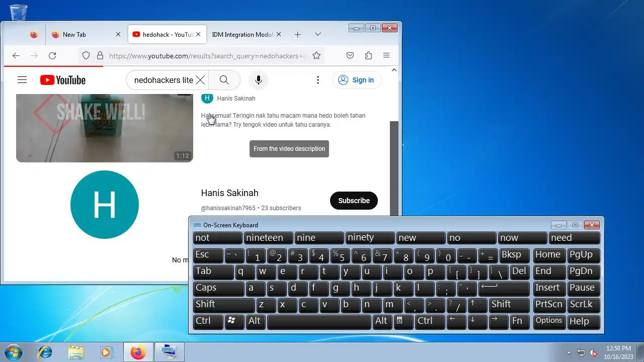
Task: Click the keyboard Options key
Action: click(549, 321)
